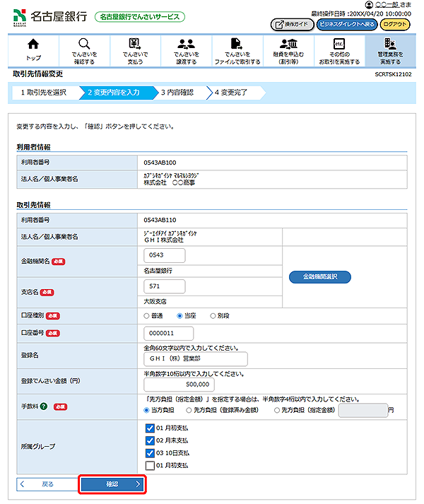Select 普通 account type radio button
The image size is (424, 504).
pos(147,316)
